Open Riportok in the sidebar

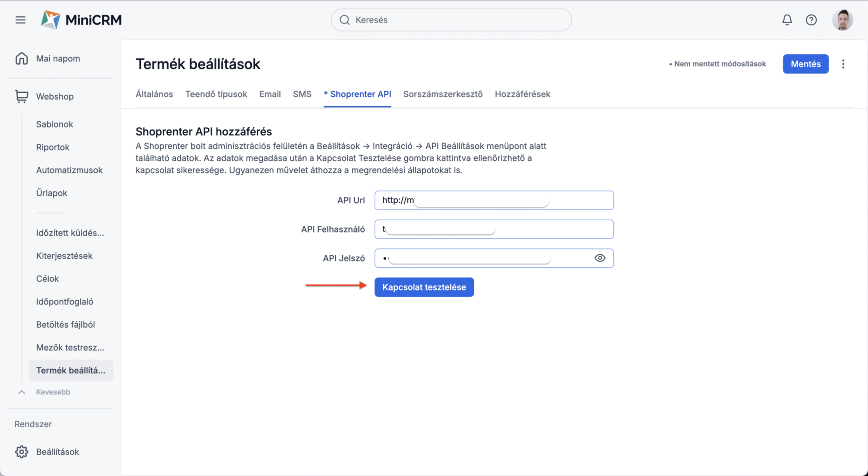(53, 147)
